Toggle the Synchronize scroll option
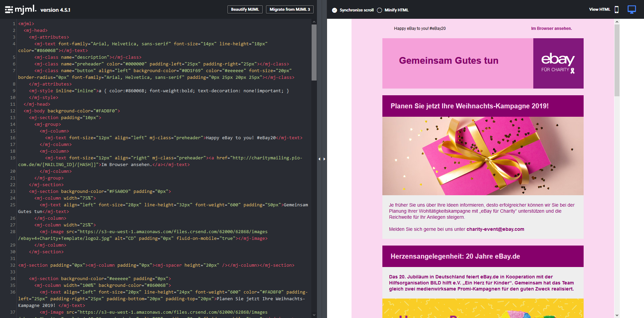644x318 pixels. coord(334,10)
